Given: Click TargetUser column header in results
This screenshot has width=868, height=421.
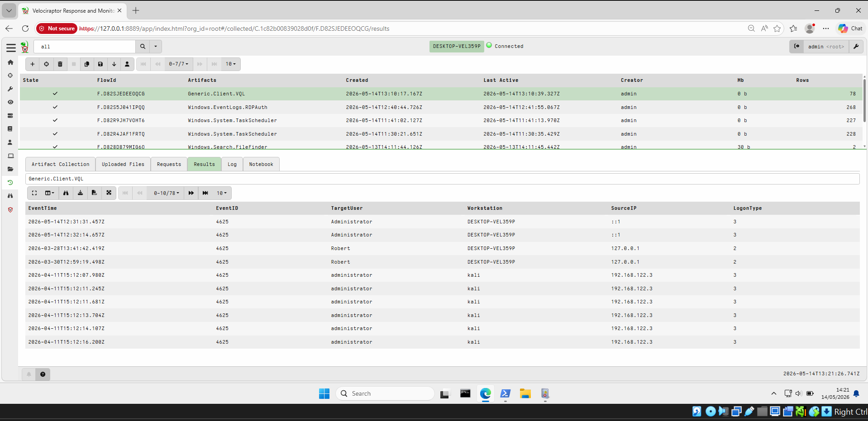Looking at the screenshot, I should coord(347,208).
